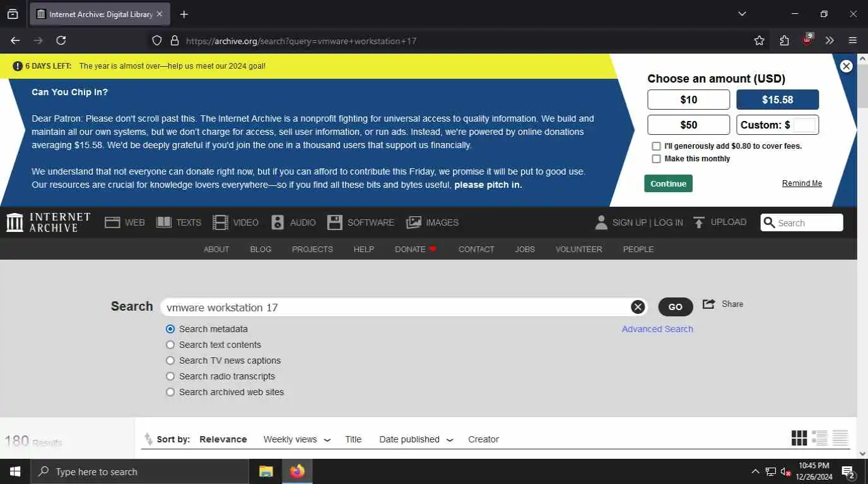The width and height of the screenshot is (868, 484).
Task: Select Search metadata radio option
Action: coord(170,329)
